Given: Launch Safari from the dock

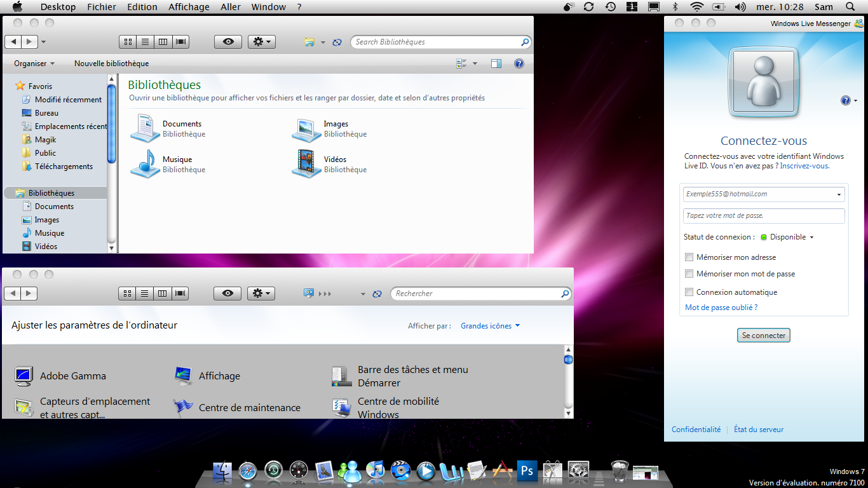Looking at the screenshot, I should [248, 471].
